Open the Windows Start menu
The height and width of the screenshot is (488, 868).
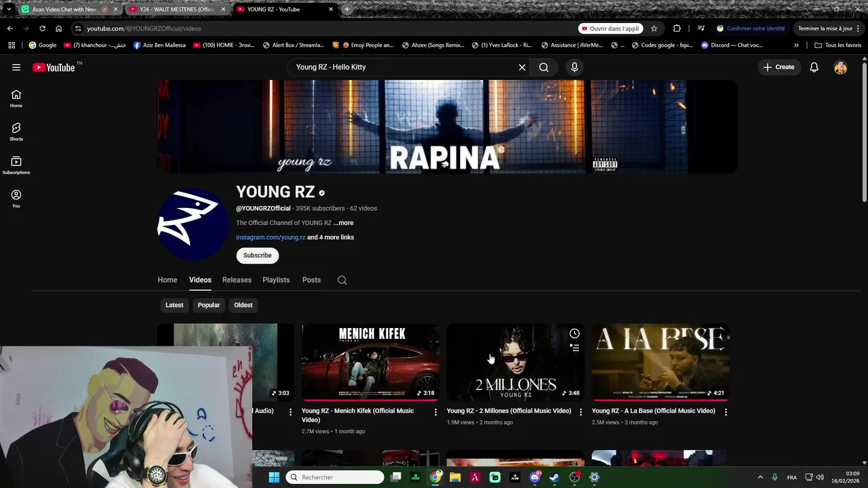[274, 477]
